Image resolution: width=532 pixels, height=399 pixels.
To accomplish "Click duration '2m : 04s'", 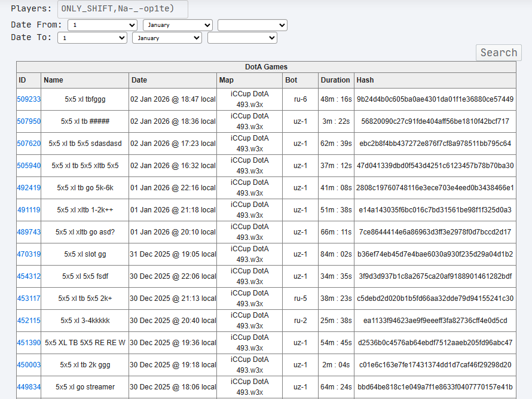I will [x=336, y=365].
